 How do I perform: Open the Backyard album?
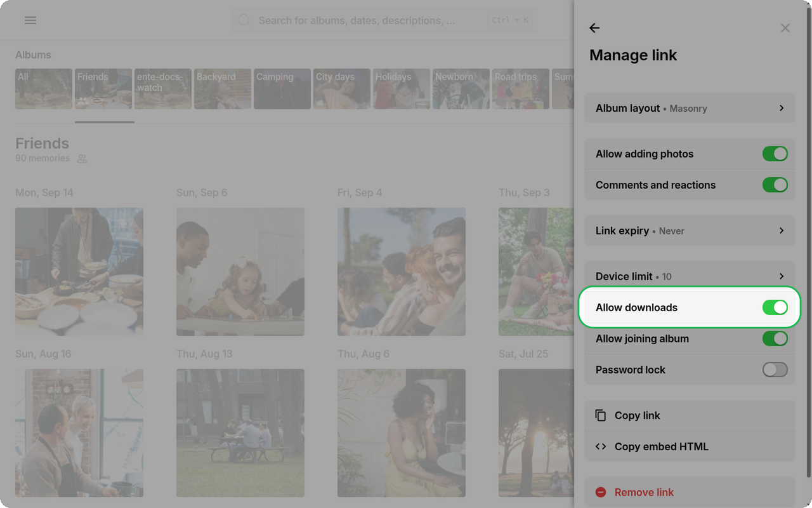coord(223,89)
